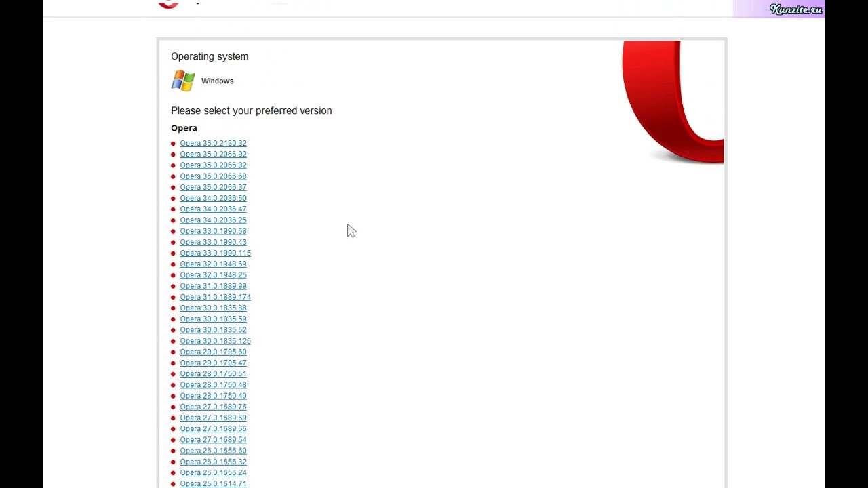Viewport: 868px width, 488px height.
Task: Pick the Opera 30.0.1835.125 link
Action: click(x=215, y=341)
